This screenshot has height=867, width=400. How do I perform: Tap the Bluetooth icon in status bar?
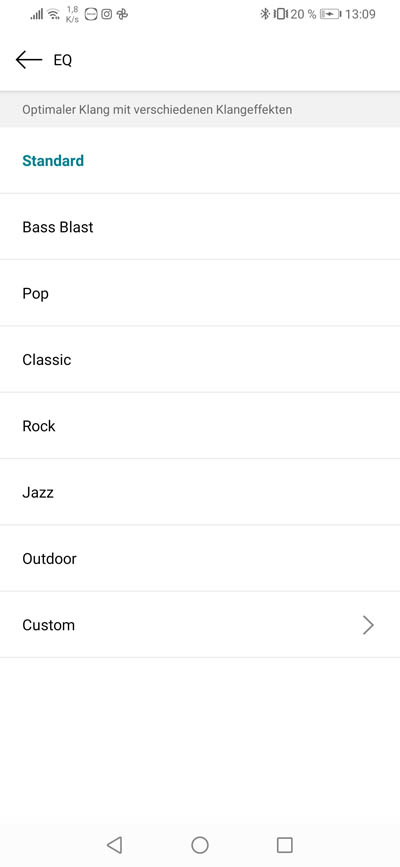265,14
